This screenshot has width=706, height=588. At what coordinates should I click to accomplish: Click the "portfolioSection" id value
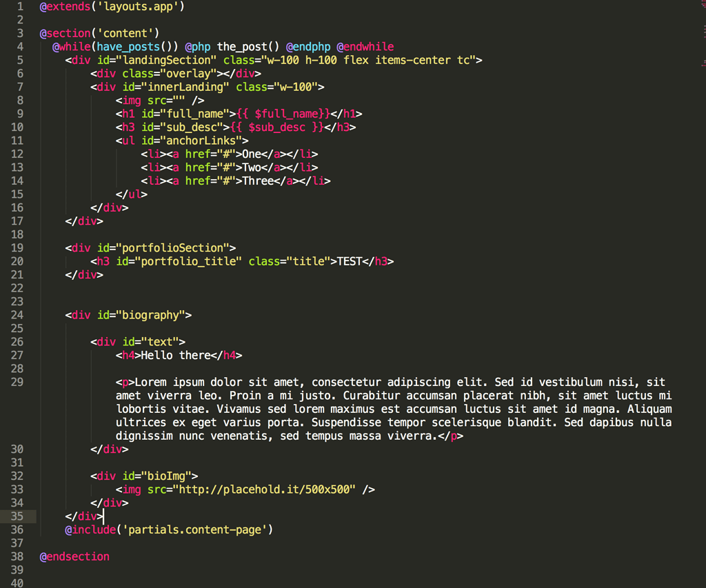(172, 248)
